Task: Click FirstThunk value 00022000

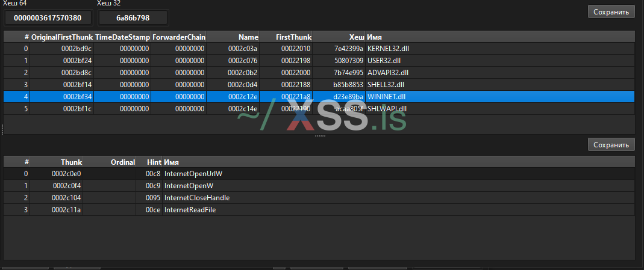Action: click(296, 73)
